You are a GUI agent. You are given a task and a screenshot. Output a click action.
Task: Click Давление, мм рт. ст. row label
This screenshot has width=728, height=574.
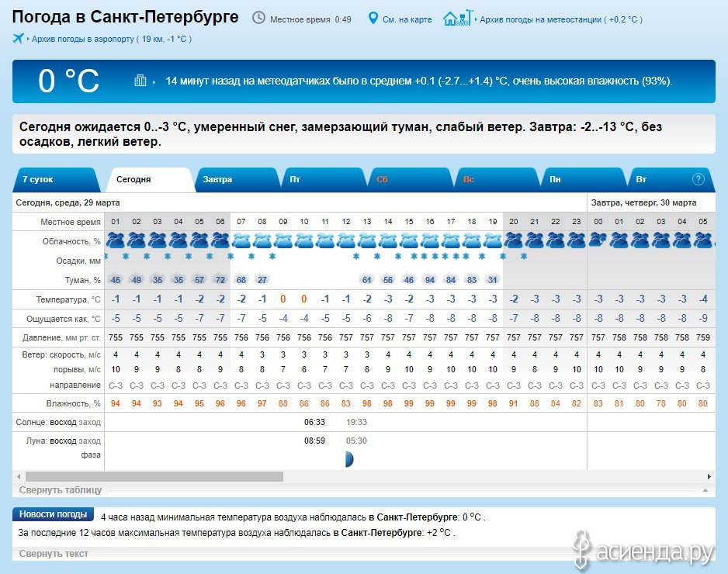[x=62, y=338]
